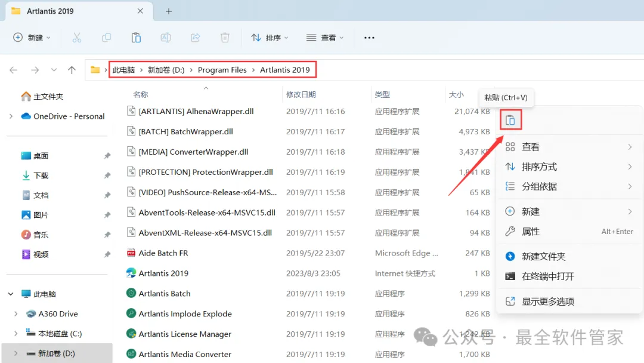Click the Rename icon in toolbar

pos(166,38)
